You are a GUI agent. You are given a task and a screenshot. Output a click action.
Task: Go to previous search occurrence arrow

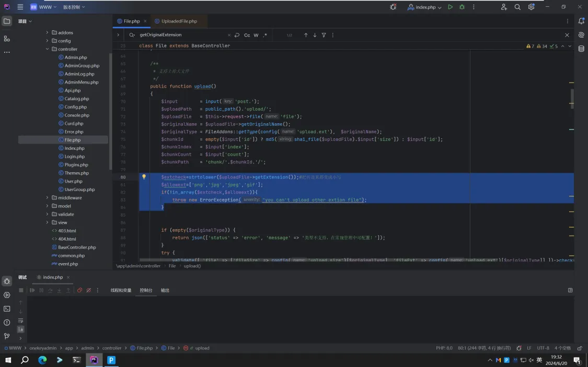[306, 35]
